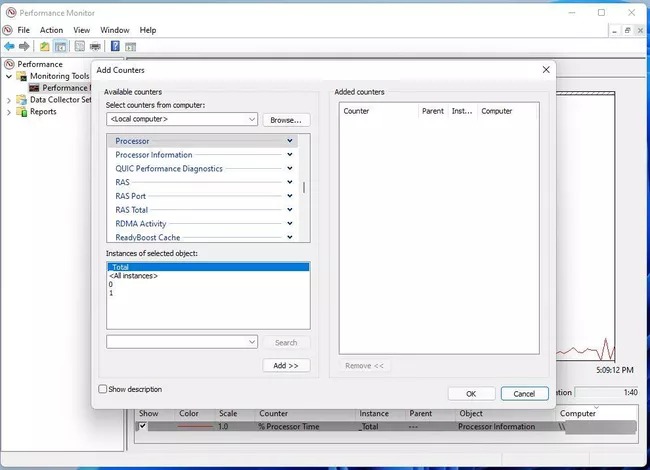Expand the Data Collector Sets node
Screen dimensions: 650x470
pyautogui.click(x=9, y=100)
